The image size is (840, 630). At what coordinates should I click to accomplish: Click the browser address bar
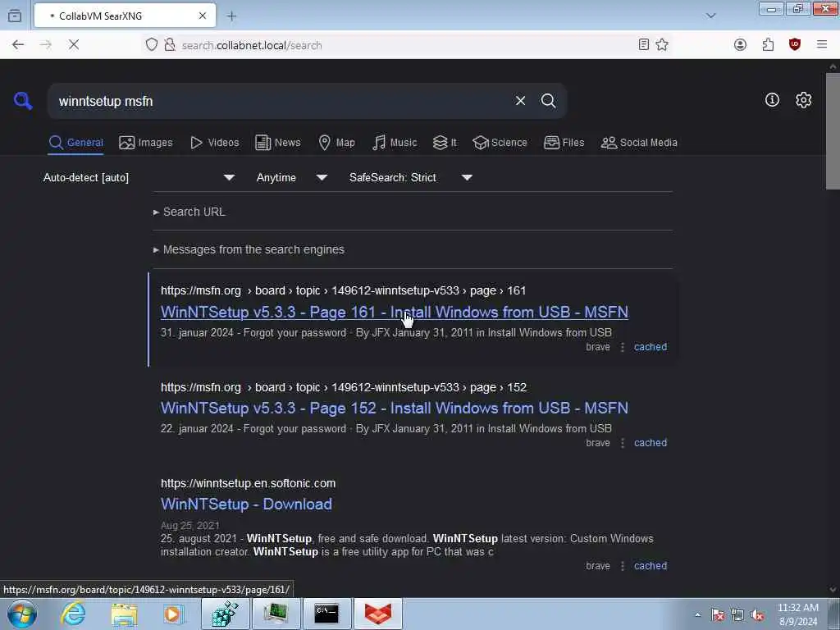(x=407, y=45)
